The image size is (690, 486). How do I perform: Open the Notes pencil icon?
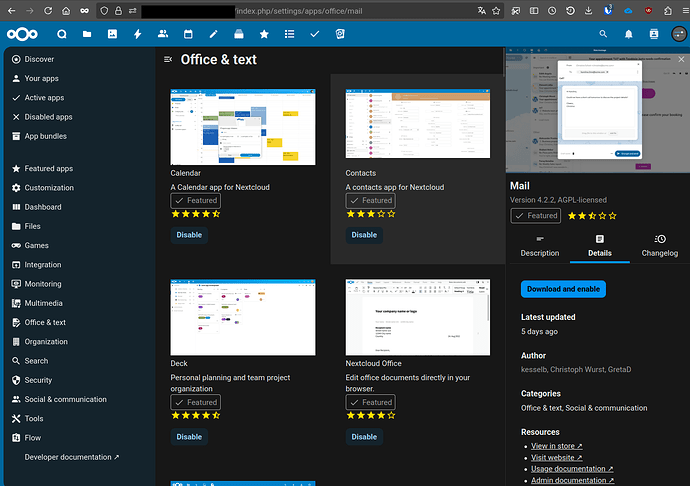coord(213,34)
